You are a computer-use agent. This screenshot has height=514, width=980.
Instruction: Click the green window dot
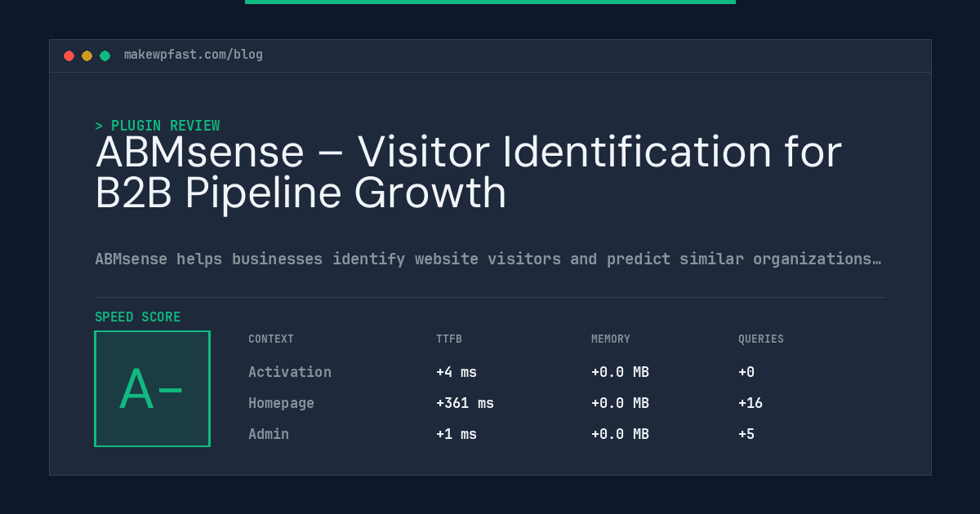click(x=105, y=55)
